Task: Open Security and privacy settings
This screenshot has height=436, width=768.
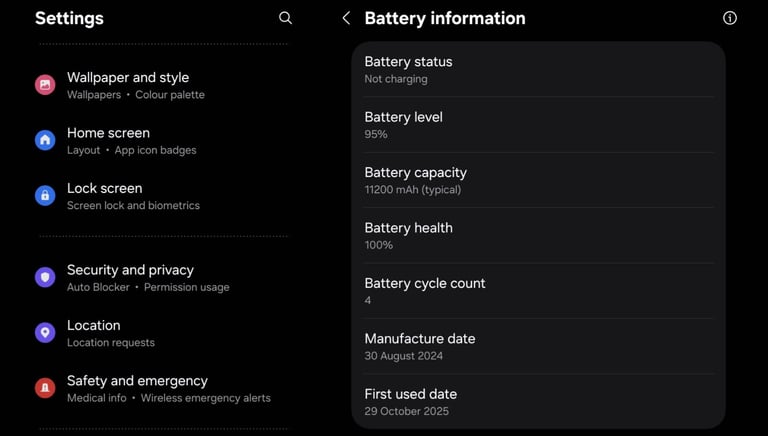Action: [148, 277]
